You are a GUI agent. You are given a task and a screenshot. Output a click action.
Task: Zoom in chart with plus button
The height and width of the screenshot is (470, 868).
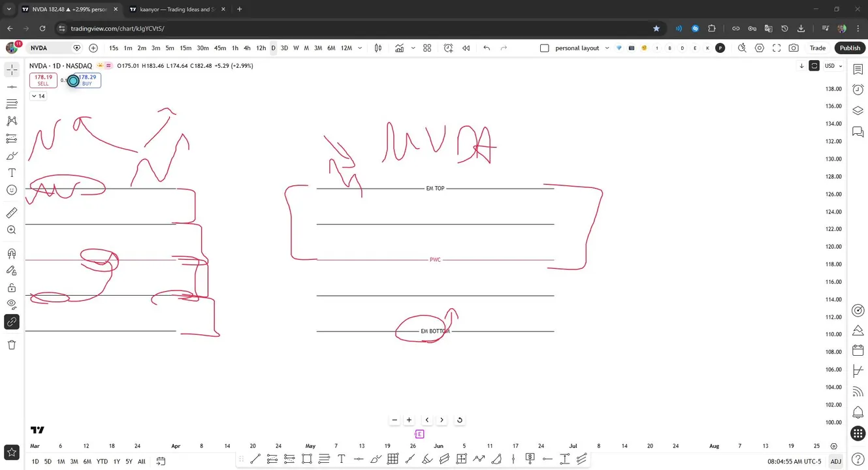[x=409, y=420]
